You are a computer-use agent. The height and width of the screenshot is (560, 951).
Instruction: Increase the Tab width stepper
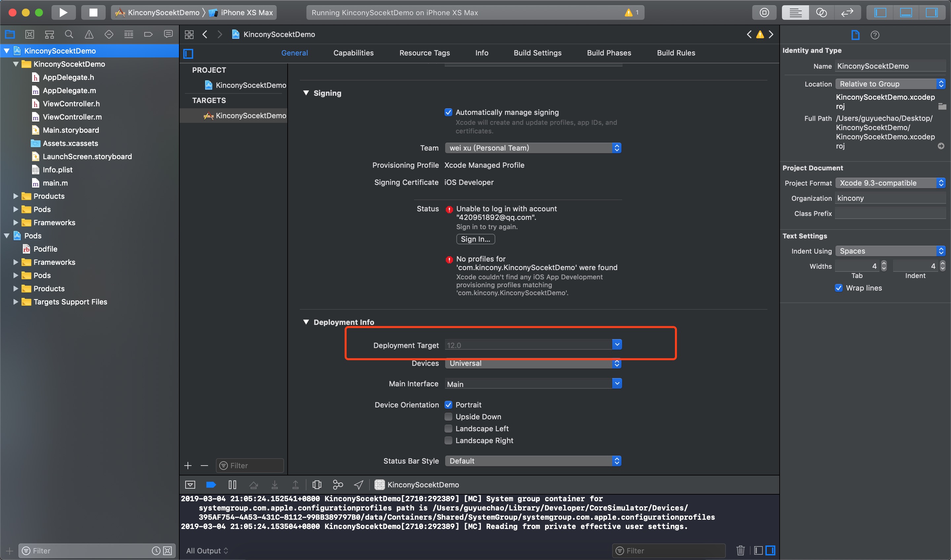point(884,263)
